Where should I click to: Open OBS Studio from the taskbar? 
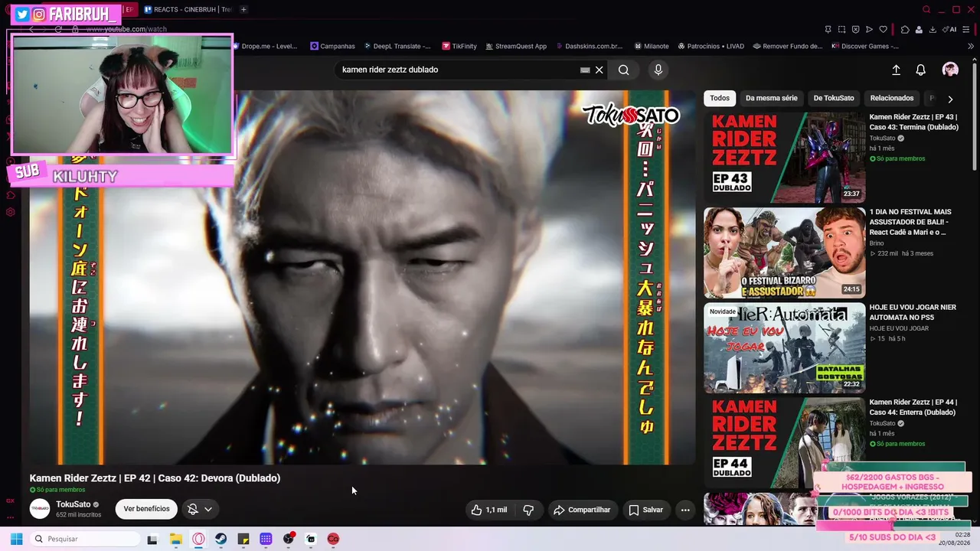click(289, 540)
